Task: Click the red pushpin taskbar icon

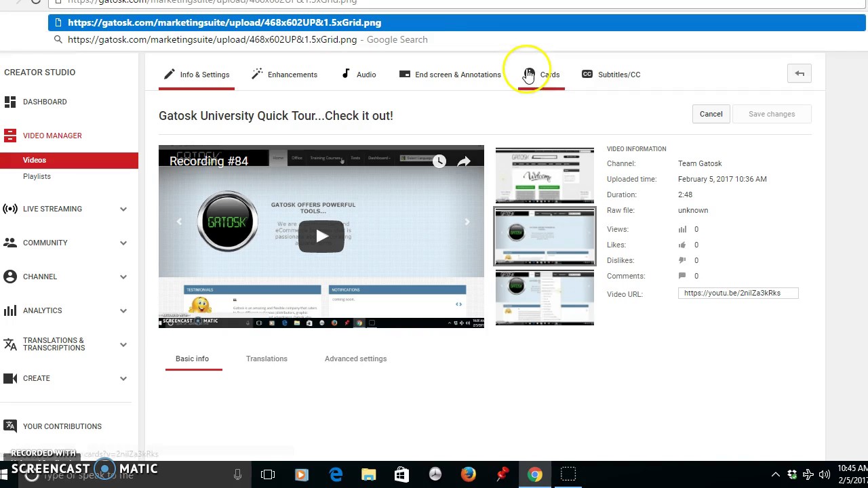Action: point(502,474)
